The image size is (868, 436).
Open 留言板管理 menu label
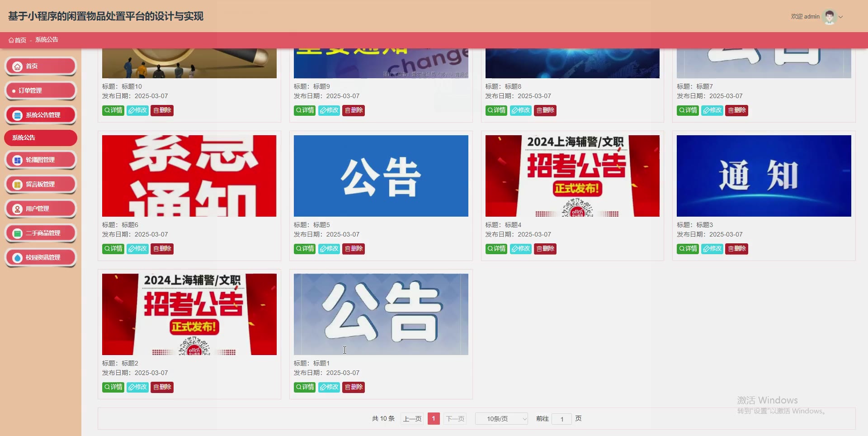[x=40, y=184]
